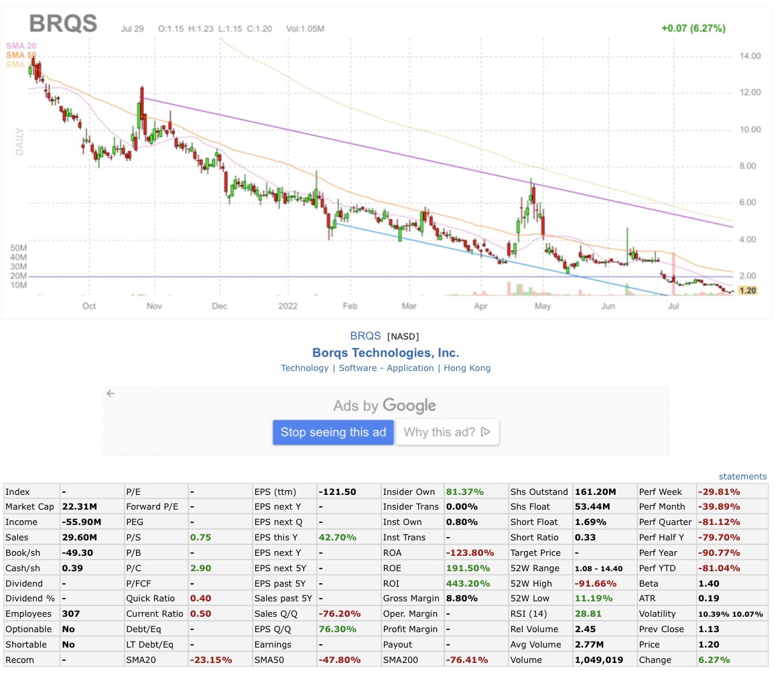Screen dimensions: 784x675
Task: Click the RSI (14) value 28.81
Action: click(588, 614)
